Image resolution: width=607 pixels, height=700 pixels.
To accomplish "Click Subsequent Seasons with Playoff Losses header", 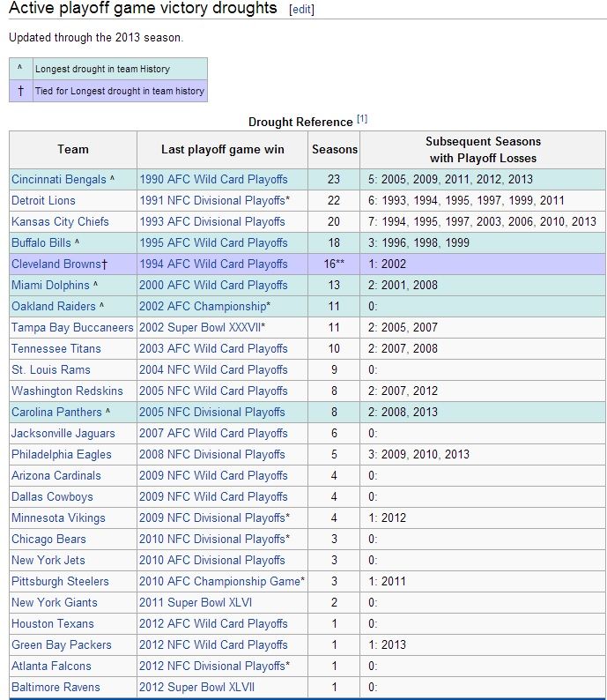I will coord(483,150).
